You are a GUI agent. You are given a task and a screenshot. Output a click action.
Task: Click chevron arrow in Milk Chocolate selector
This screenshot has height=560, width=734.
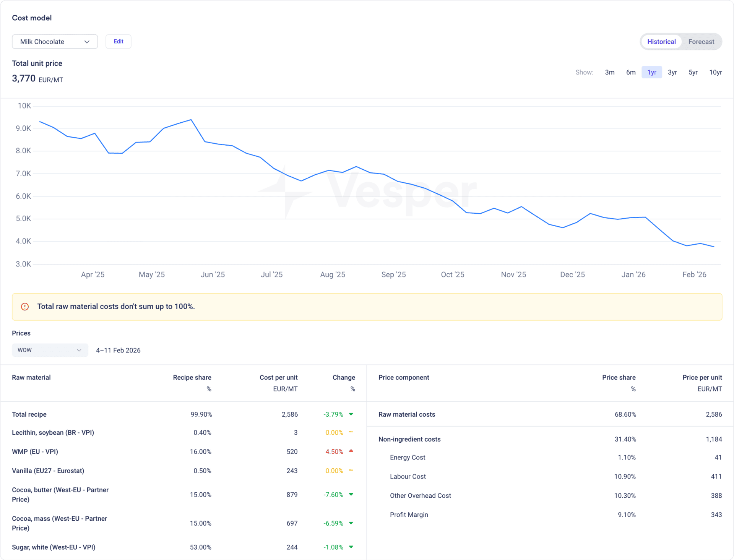[87, 42]
